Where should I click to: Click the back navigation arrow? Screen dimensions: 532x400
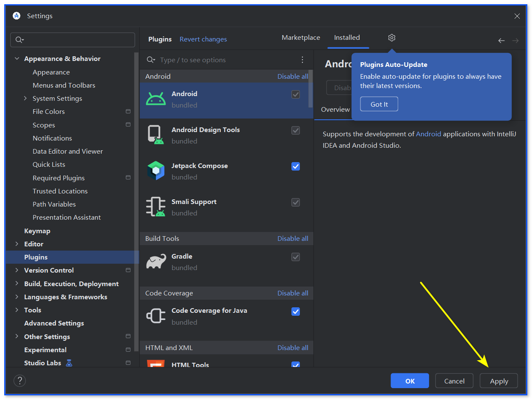(x=502, y=41)
